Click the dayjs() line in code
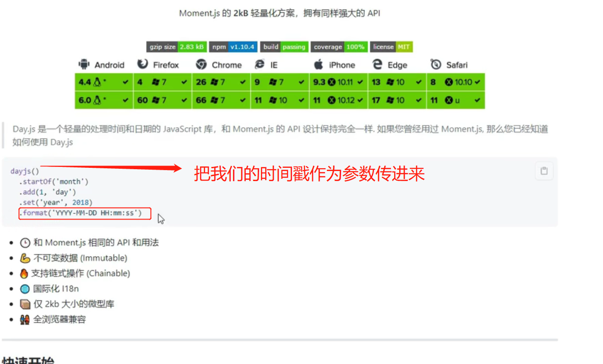The height and width of the screenshot is (364, 603). pos(25,171)
